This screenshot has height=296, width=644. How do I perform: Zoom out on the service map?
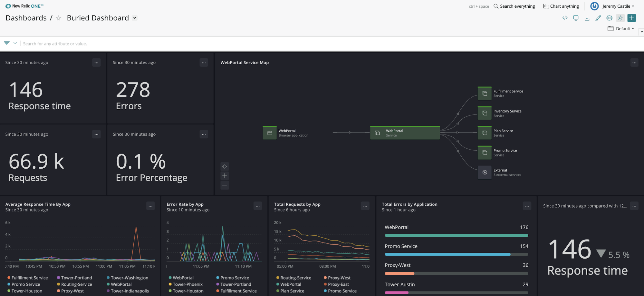[225, 185]
